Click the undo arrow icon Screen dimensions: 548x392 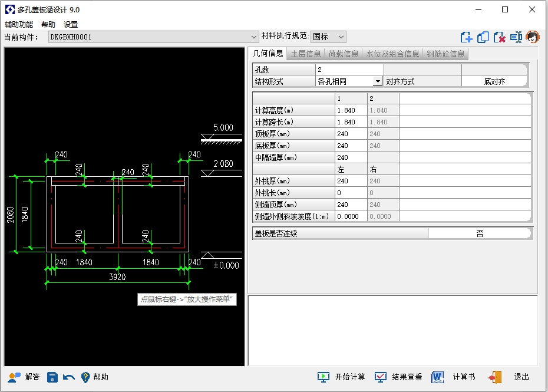click(69, 377)
